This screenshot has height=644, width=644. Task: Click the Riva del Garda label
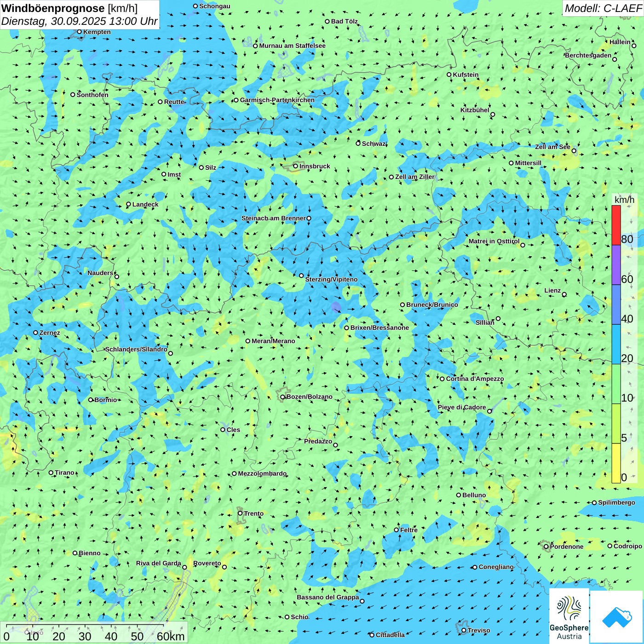click(x=158, y=563)
